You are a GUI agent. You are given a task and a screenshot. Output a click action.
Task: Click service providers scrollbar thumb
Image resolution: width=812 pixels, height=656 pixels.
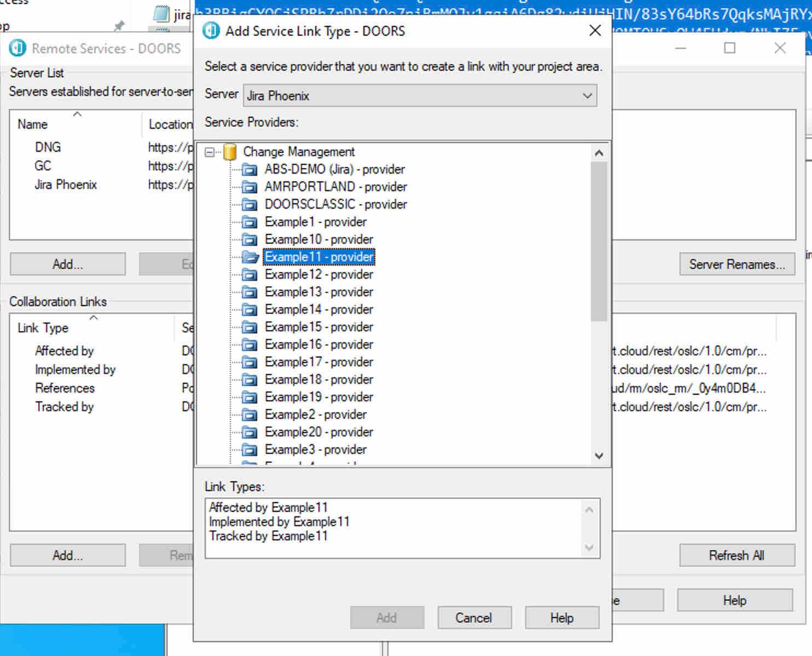click(599, 241)
